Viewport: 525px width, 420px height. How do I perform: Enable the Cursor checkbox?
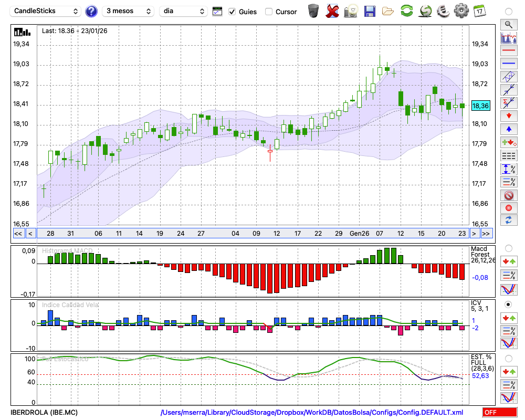268,12
